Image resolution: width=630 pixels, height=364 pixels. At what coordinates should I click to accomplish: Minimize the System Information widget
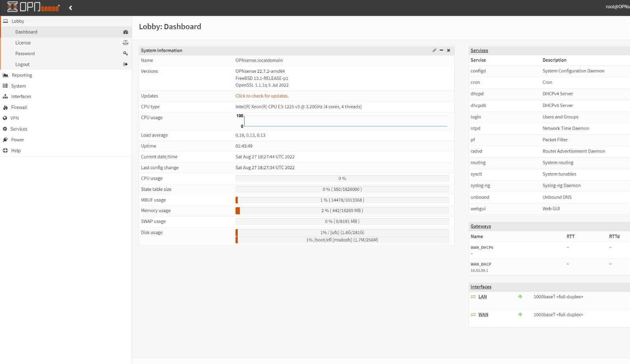[x=441, y=50]
